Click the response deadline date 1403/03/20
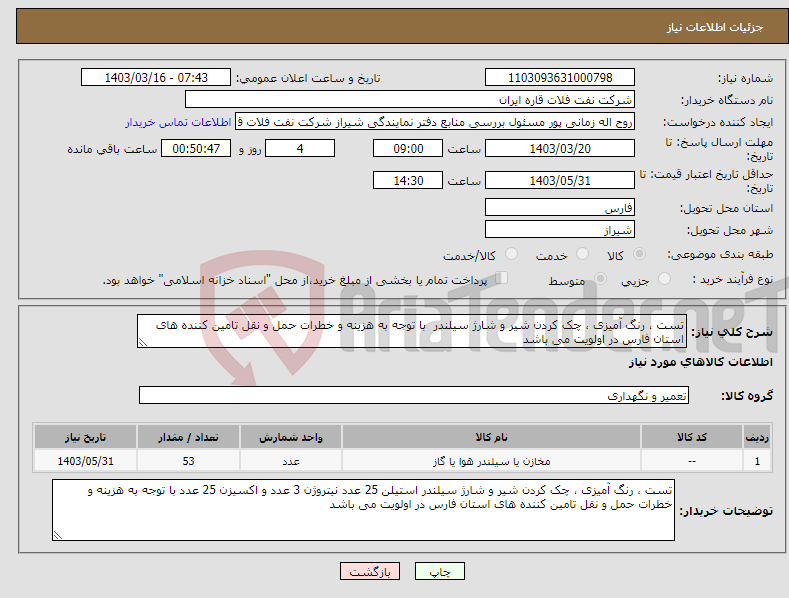Screen dimensions: 789x598 tap(560, 148)
